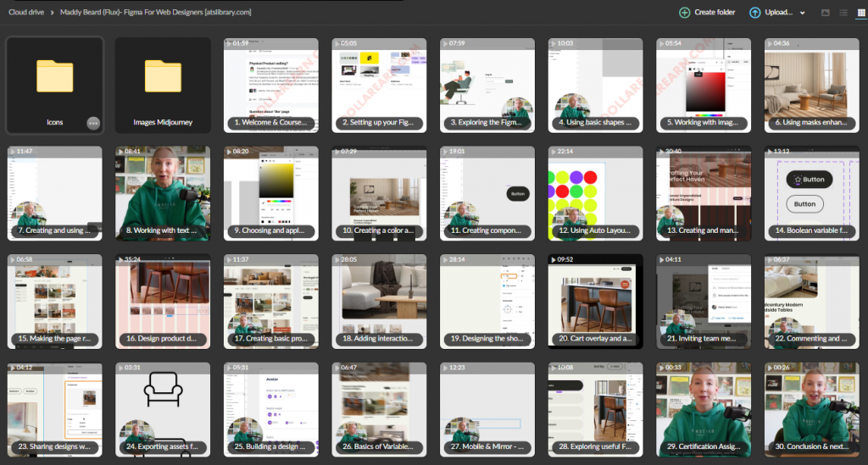
Task: Open video 20. Cart overlay and a...
Action: click(596, 302)
